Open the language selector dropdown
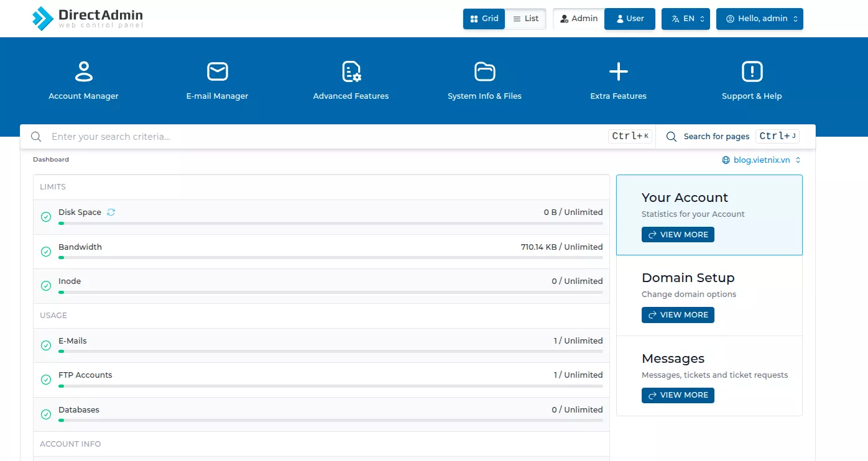868x461 pixels. (685, 19)
